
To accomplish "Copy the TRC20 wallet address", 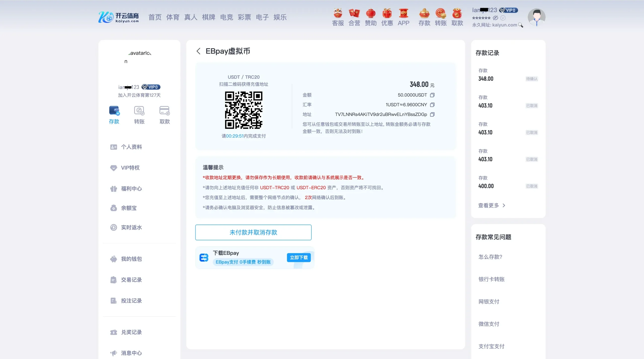I will (432, 114).
